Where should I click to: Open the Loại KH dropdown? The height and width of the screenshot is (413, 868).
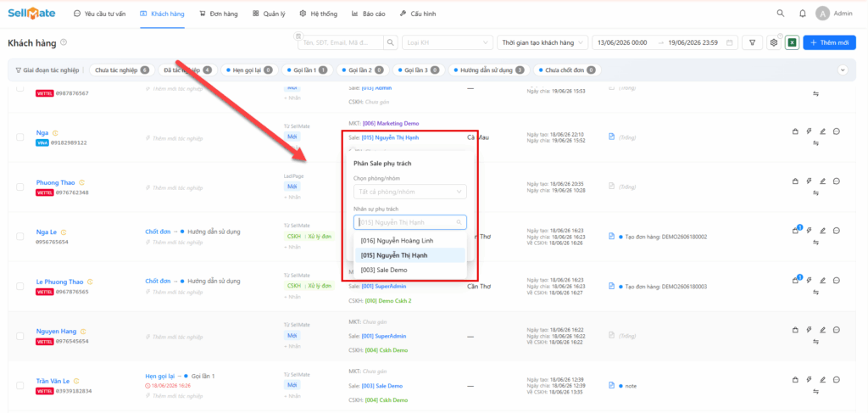(448, 42)
